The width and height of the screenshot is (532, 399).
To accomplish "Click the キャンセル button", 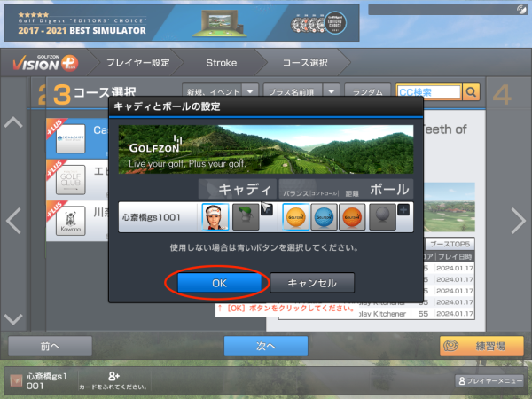I will pyautogui.click(x=312, y=283).
